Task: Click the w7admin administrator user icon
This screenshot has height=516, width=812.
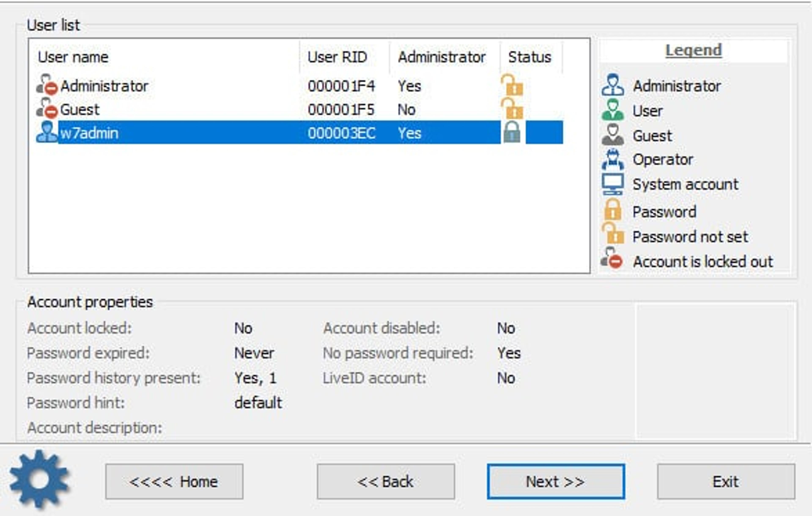Action: tap(47, 132)
